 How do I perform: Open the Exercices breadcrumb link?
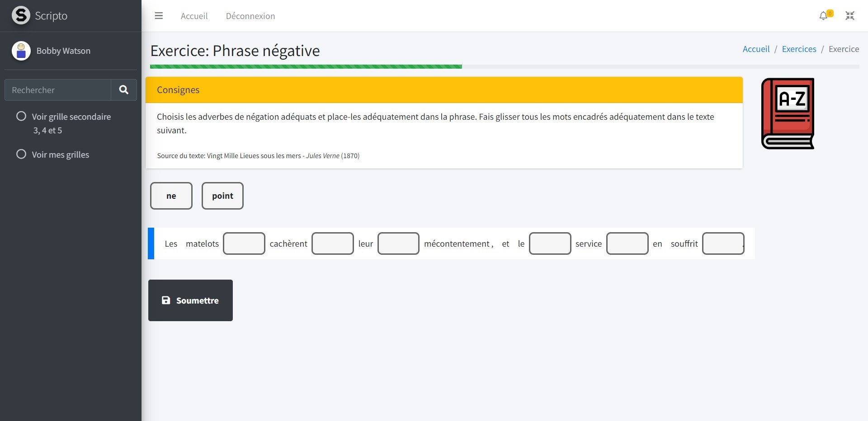(x=799, y=49)
